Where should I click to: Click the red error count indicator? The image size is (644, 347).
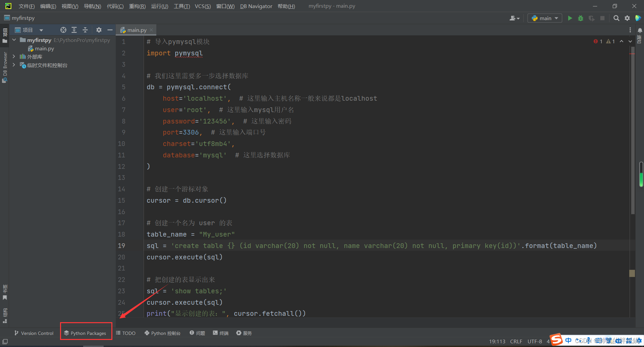pyautogui.click(x=598, y=41)
